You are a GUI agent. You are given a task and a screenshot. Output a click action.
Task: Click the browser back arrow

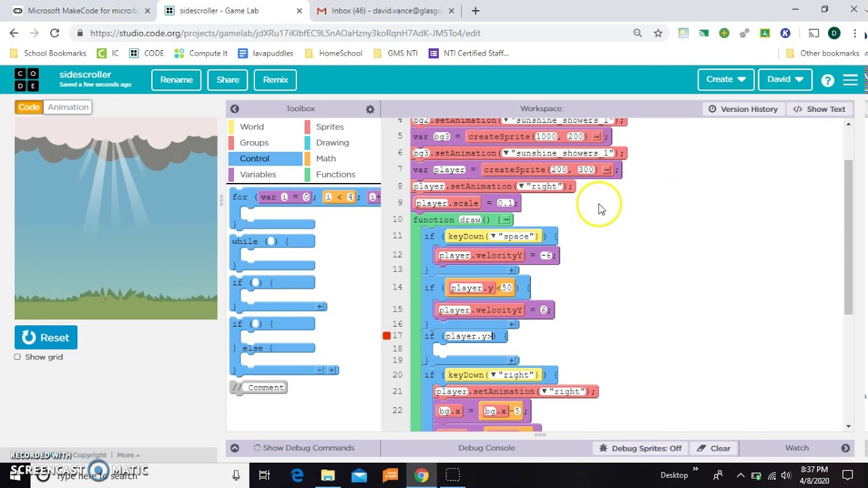tap(14, 33)
